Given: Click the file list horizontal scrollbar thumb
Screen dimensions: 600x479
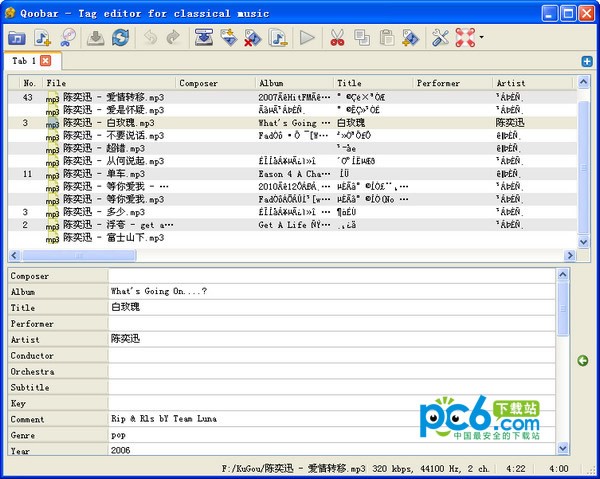Looking at the screenshot, I should pyautogui.click(x=79, y=255).
